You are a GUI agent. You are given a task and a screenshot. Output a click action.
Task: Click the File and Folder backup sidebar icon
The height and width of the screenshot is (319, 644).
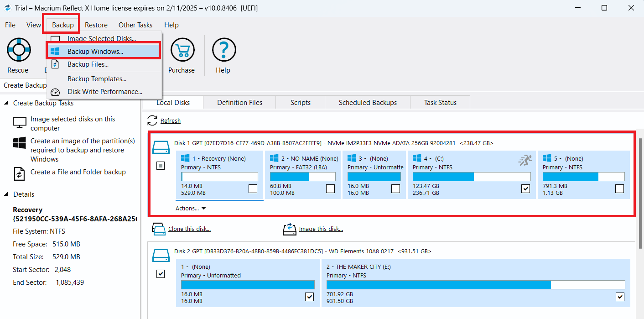[x=19, y=173]
